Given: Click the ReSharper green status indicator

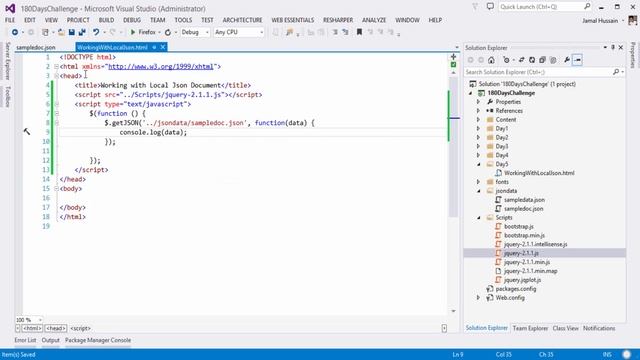Looking at the screenshot, I should pyautogui.click(x=453, y=65).
